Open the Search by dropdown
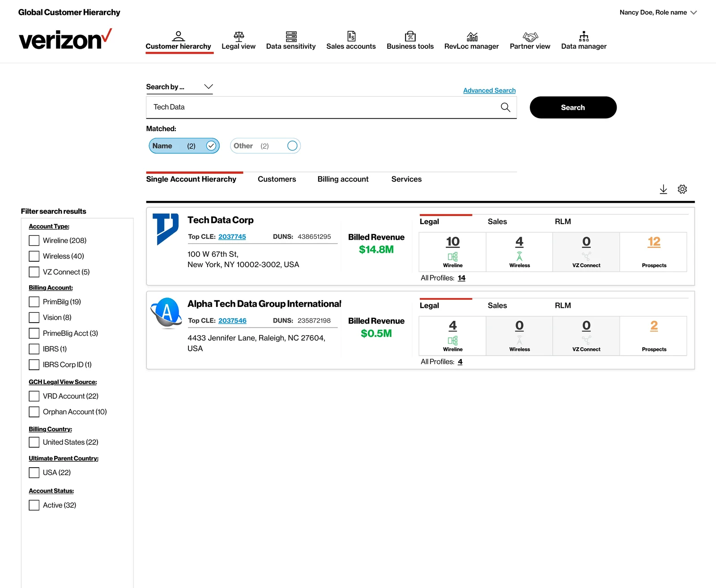Screen dimensions: 716x588 (179, 87)
